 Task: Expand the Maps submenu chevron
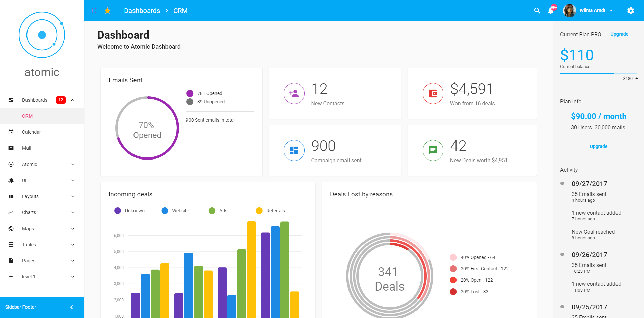pos(73,229)
